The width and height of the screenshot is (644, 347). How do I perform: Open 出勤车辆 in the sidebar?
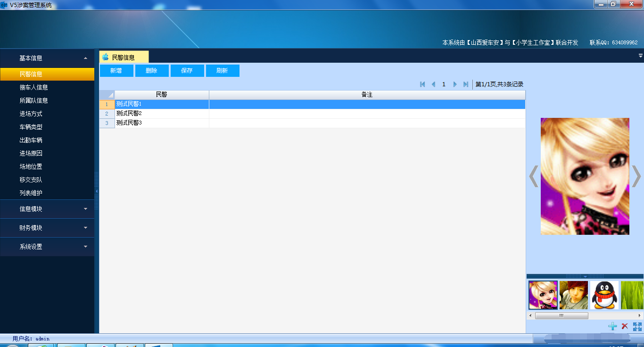pyautogui.click(x=47, y=140)
